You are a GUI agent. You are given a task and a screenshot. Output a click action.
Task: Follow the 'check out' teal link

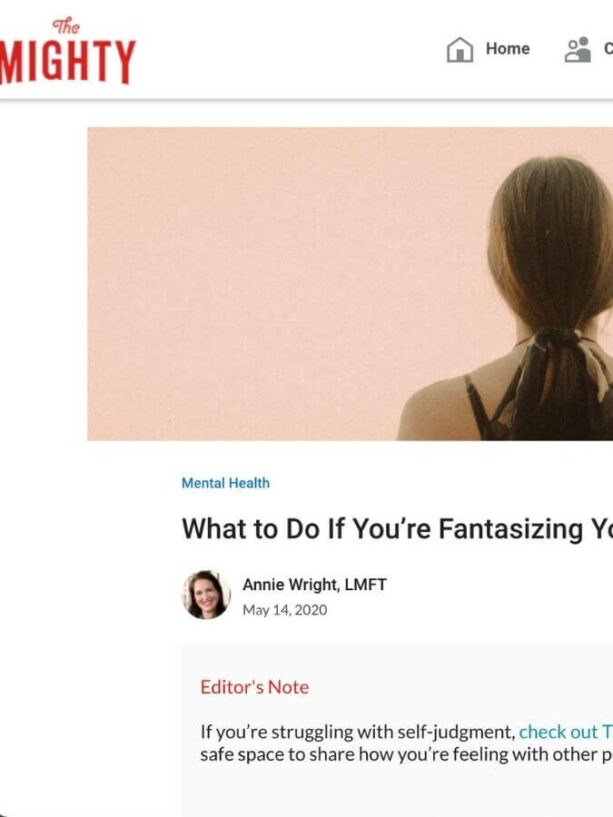click(558, 732)
